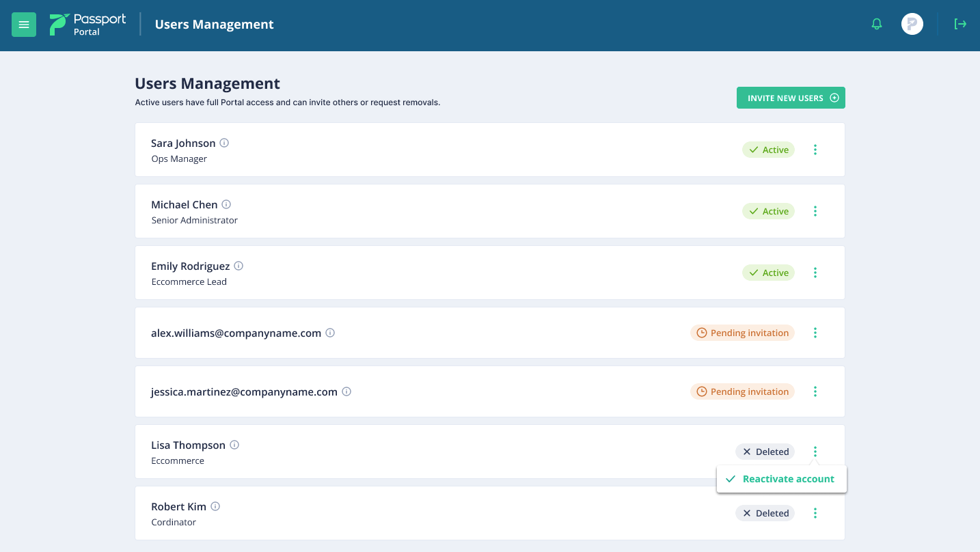Click the Passport Portal logo
Image resolution: width=980 pixels, height=552 pixels.
point(87,25)
